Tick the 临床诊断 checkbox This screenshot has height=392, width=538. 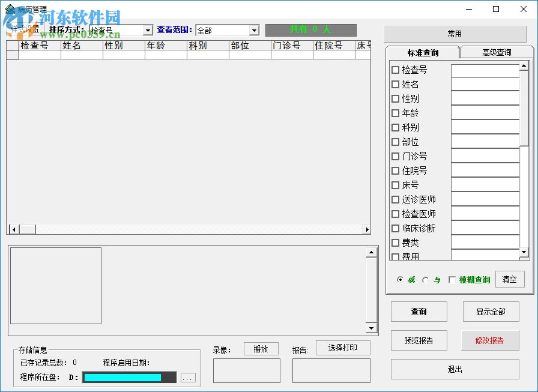(395, 228)
